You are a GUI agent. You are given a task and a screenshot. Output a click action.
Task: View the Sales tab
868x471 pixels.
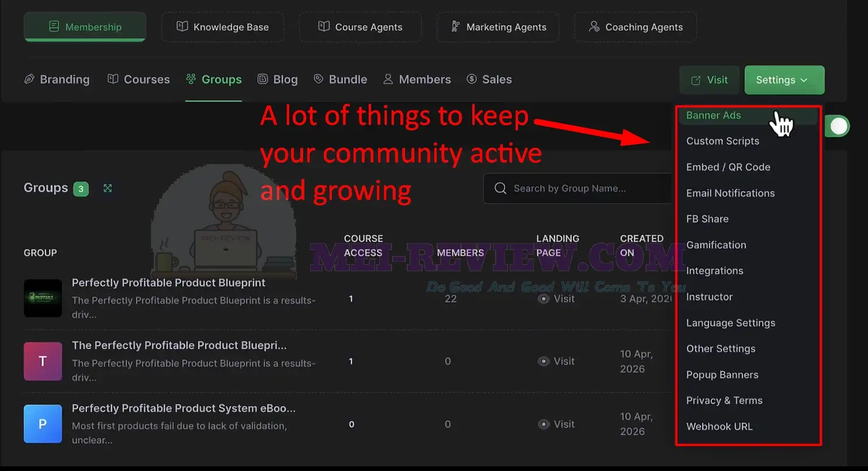point(489,79)
